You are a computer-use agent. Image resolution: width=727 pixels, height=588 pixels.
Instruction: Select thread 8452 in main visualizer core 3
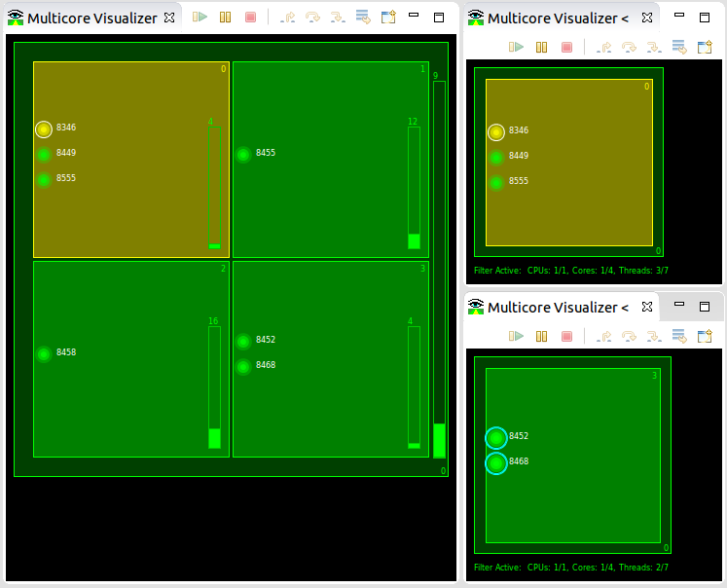coord(243,342)
